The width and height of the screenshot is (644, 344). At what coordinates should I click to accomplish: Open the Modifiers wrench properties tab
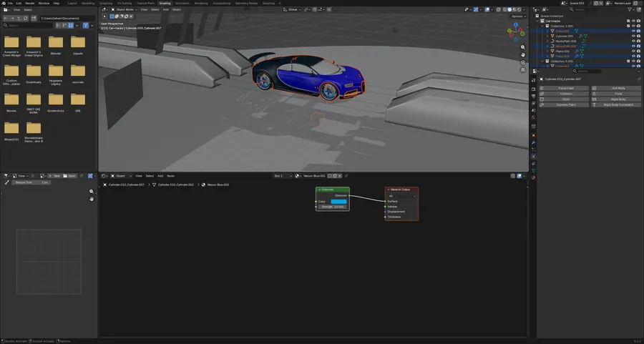534,142
